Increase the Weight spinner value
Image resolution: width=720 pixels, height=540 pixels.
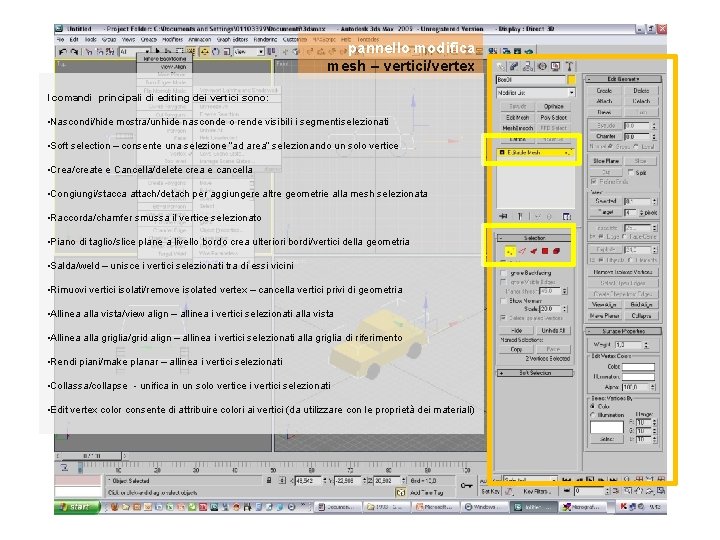pos(646,343)
